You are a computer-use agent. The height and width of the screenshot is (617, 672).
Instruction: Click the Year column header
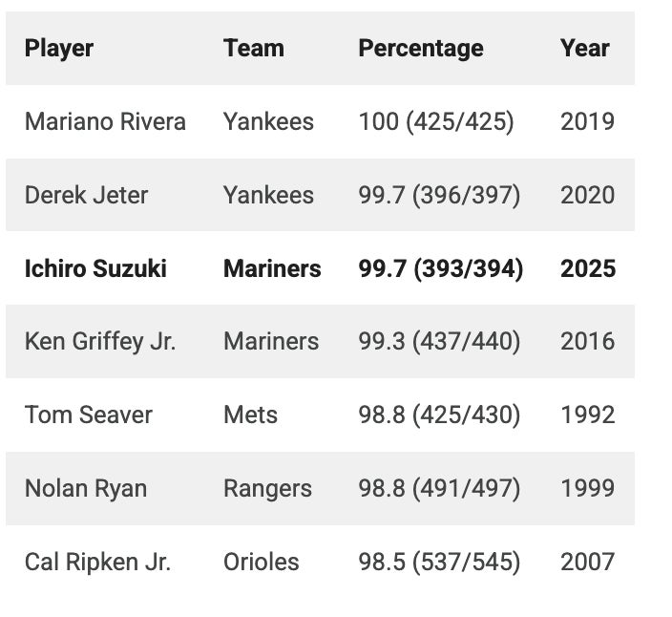(x=584, y=48)
